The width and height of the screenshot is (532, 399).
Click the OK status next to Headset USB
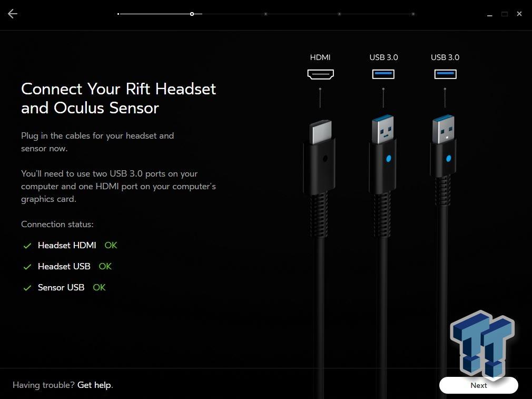[105, 266]
